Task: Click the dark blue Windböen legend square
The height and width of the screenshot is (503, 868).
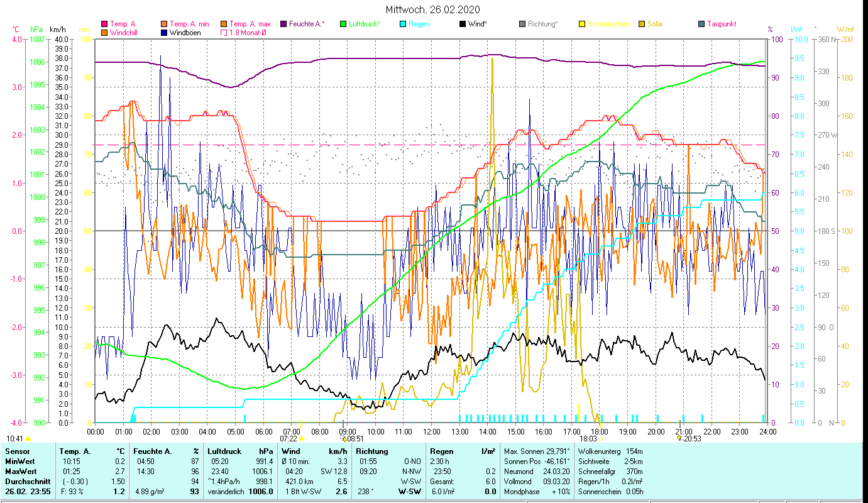Action: tap(165, 33)
